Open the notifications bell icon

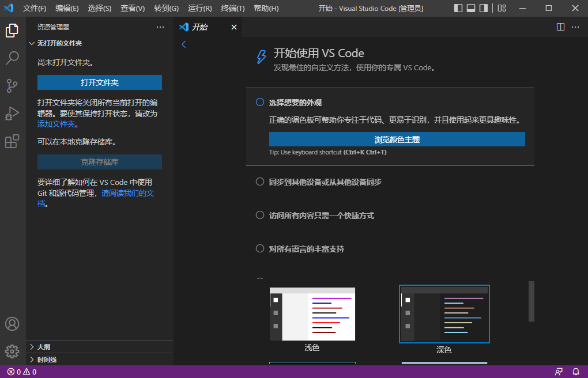(x=576, y=372)
